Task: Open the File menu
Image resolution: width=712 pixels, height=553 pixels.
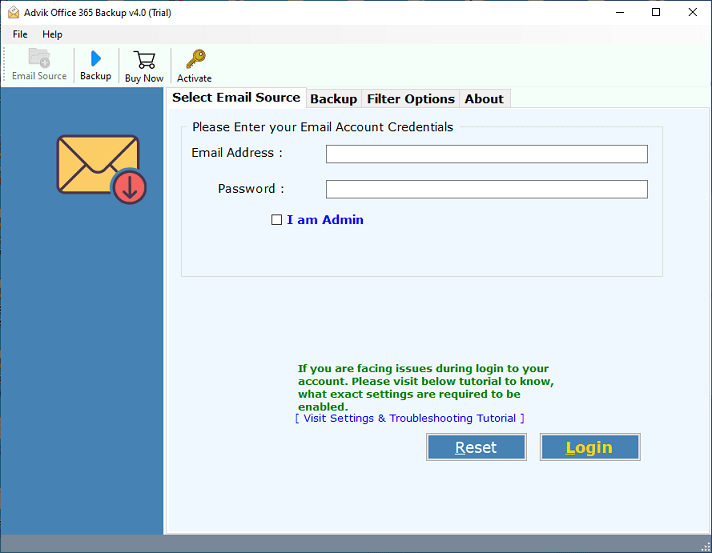Action: [x=20, y=35]
